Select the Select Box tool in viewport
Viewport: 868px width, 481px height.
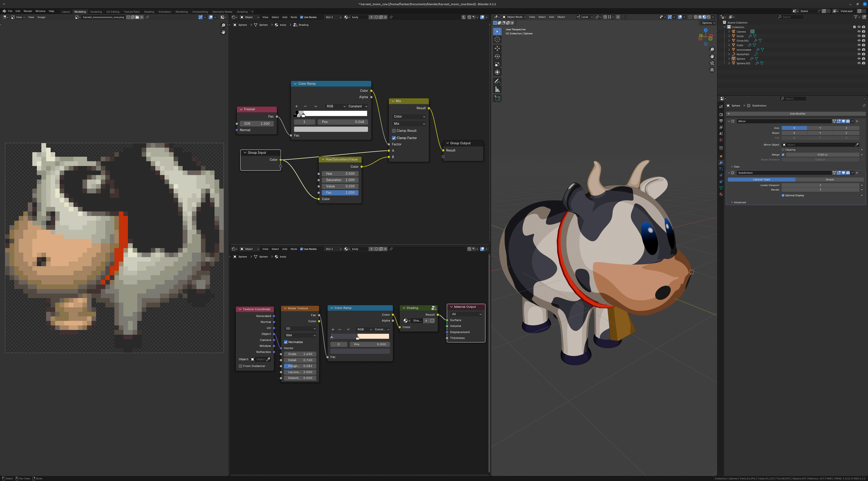coord(497,31)
